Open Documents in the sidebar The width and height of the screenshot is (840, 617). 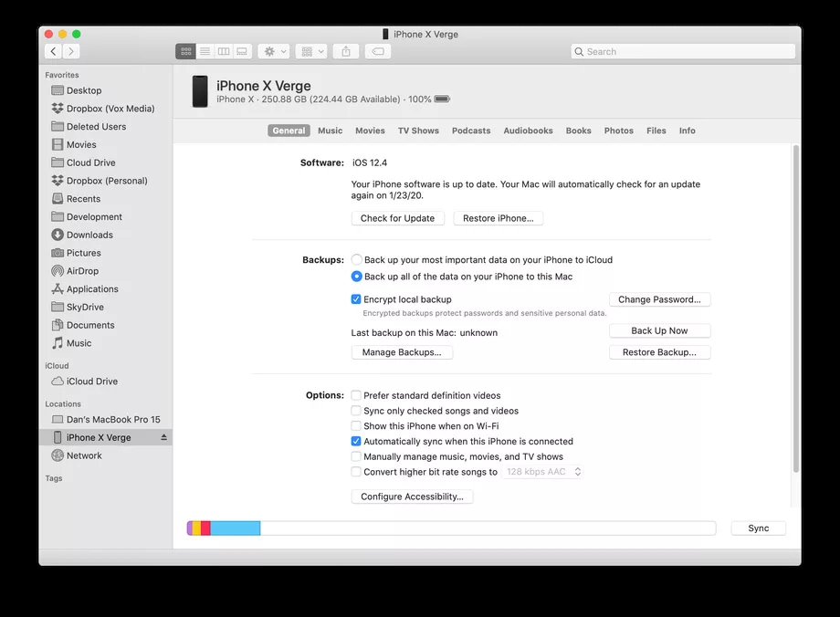106,325
